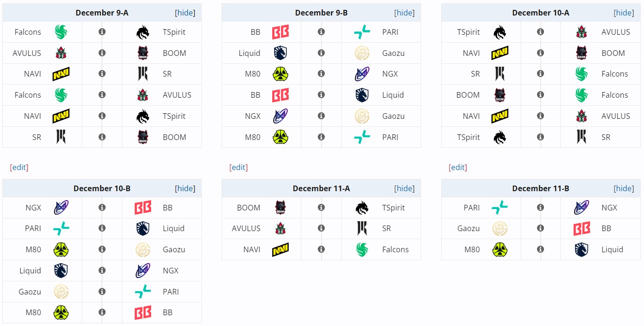View match info for TSpirit vs AVULUS

click(540, 32)
